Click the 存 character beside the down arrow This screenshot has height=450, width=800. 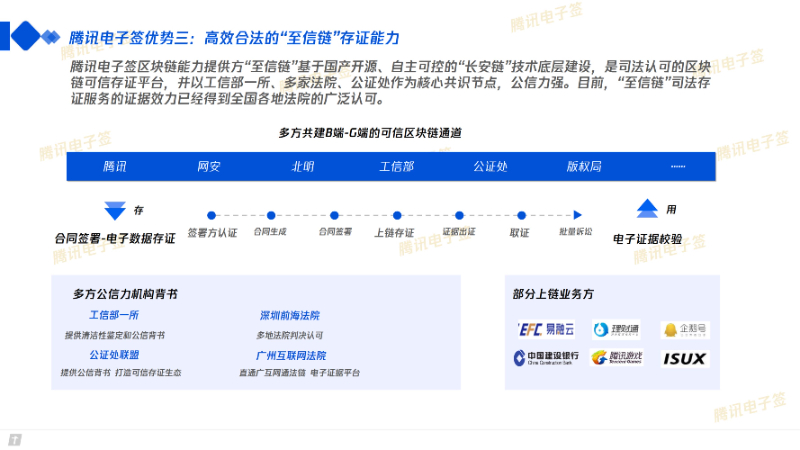tap(139, 210)
